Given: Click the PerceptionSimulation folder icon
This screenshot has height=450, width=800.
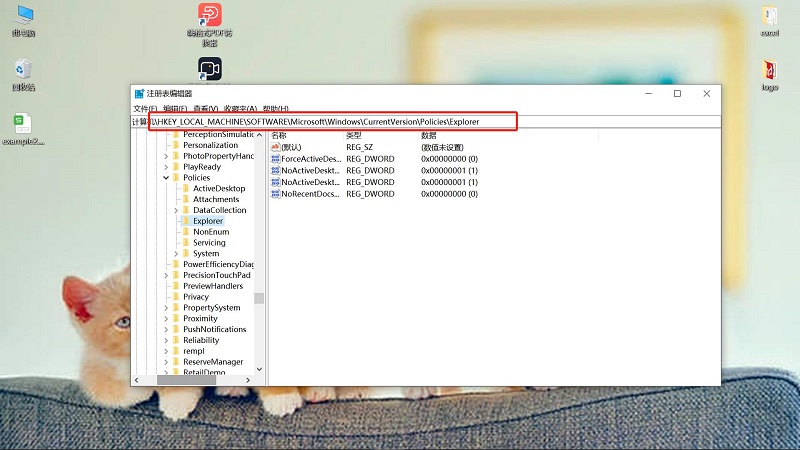Looking at the screenshot, I should [x=176, y=134].
